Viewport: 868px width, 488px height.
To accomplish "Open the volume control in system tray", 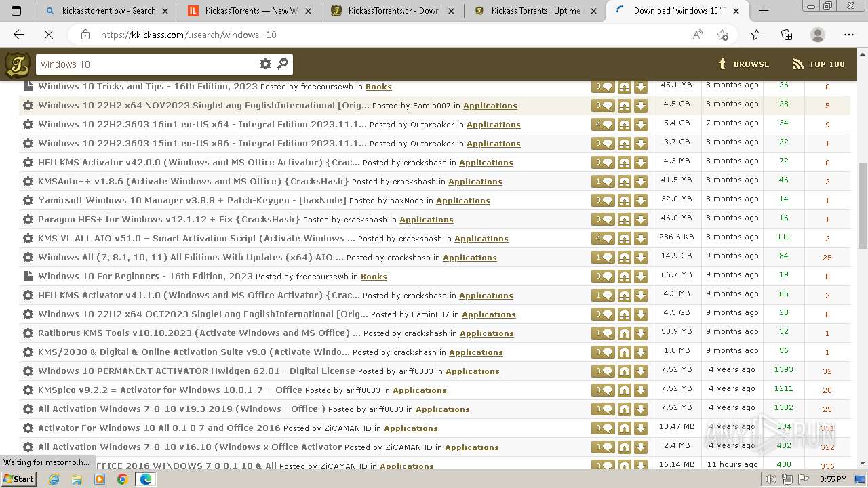I will (770, 479).
